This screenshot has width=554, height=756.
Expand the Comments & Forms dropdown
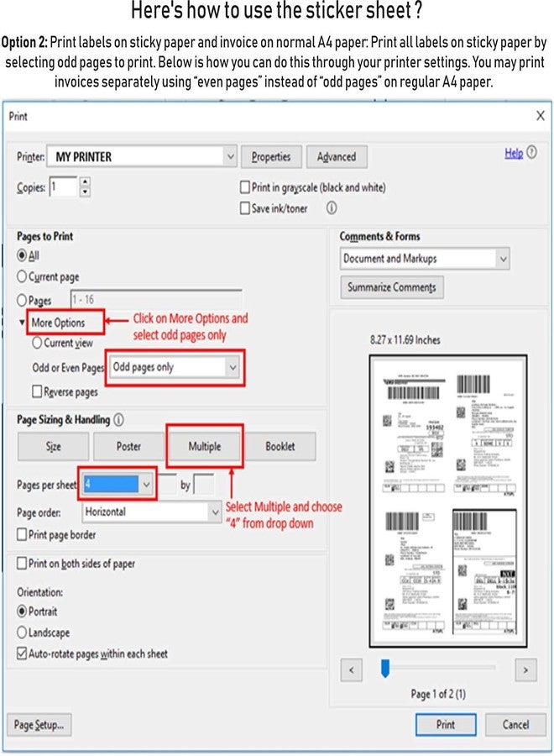pyautogui.click(x=502, y=259)
